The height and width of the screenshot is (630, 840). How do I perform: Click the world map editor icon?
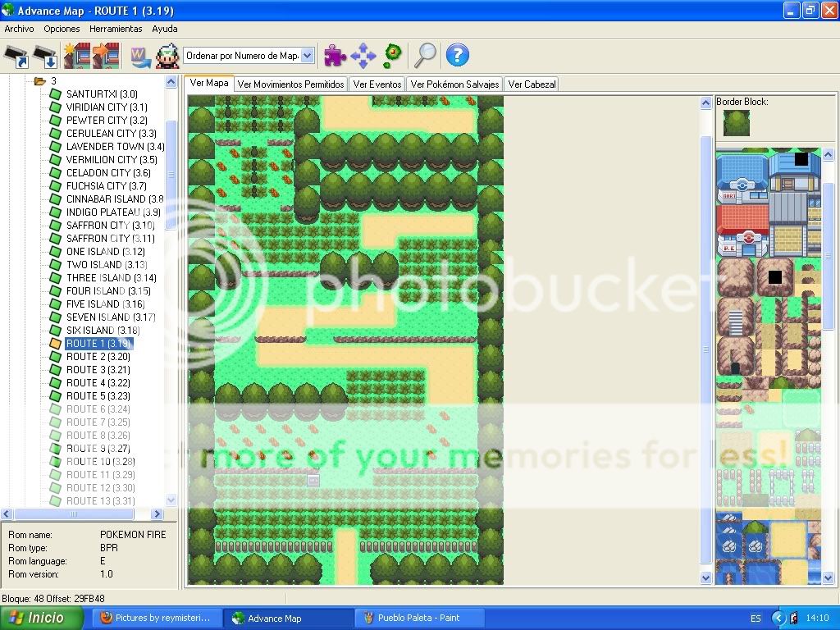click(140, 56)
